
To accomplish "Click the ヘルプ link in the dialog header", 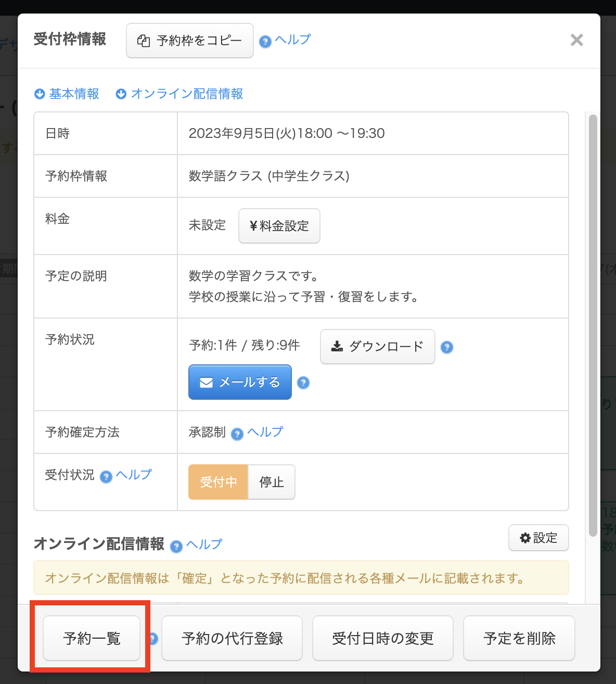I will click(292, 40).
